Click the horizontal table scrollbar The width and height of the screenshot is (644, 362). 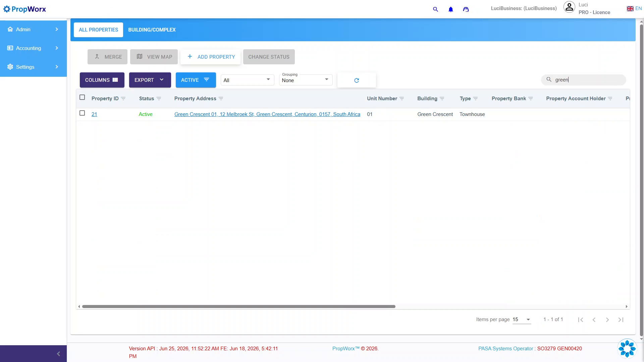(239, 307)
